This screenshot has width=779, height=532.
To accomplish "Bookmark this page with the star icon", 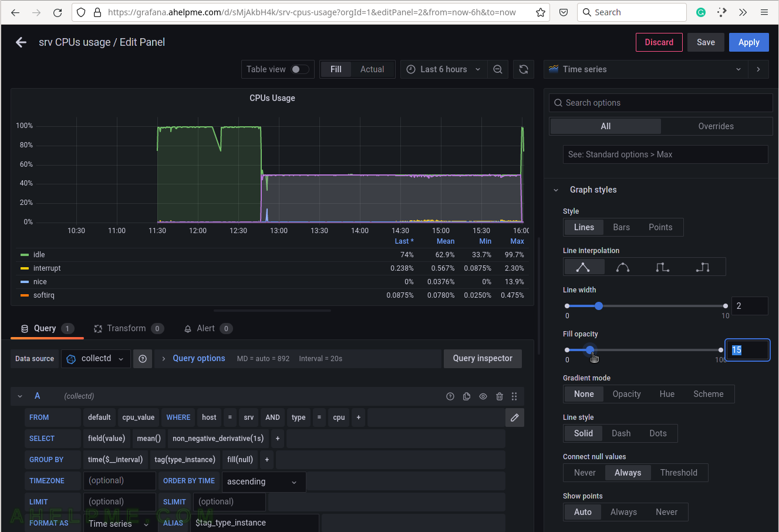I will coord(541,12).
